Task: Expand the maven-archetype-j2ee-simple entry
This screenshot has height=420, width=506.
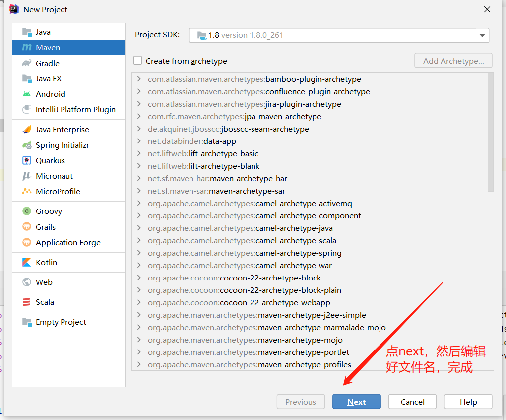Action: [139, 315]
